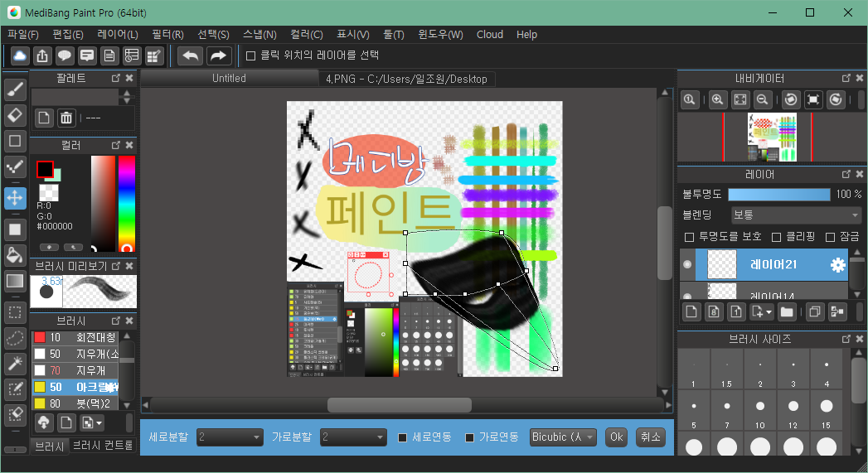This screenshot has height=473, width=868.
Task: Switch to the 브러시 컨트롤 tab
Action: (103, 446)
